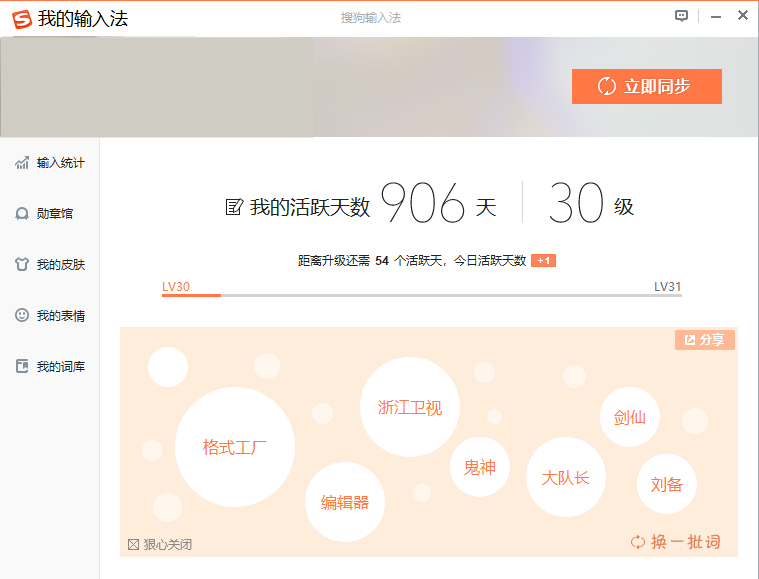
Task: Click the edit icon beside 我的活跃天数
Action: (x=234, y=207)
